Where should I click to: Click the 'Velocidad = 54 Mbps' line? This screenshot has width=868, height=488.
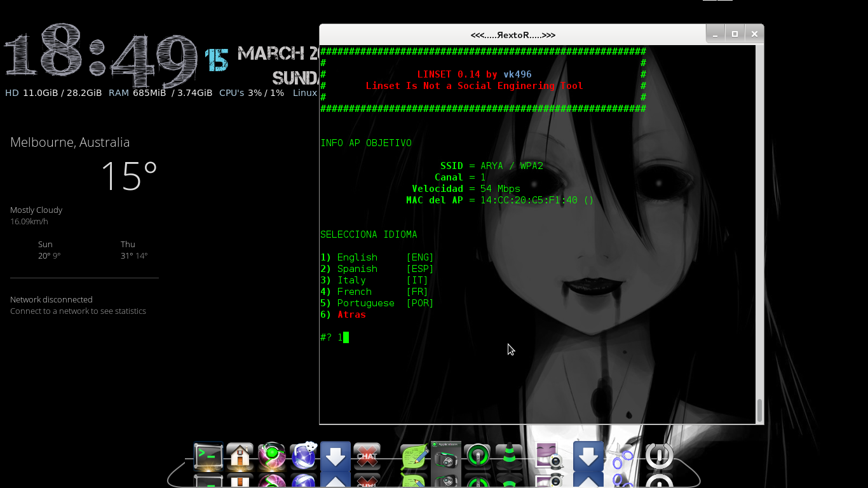coord(466,189)
